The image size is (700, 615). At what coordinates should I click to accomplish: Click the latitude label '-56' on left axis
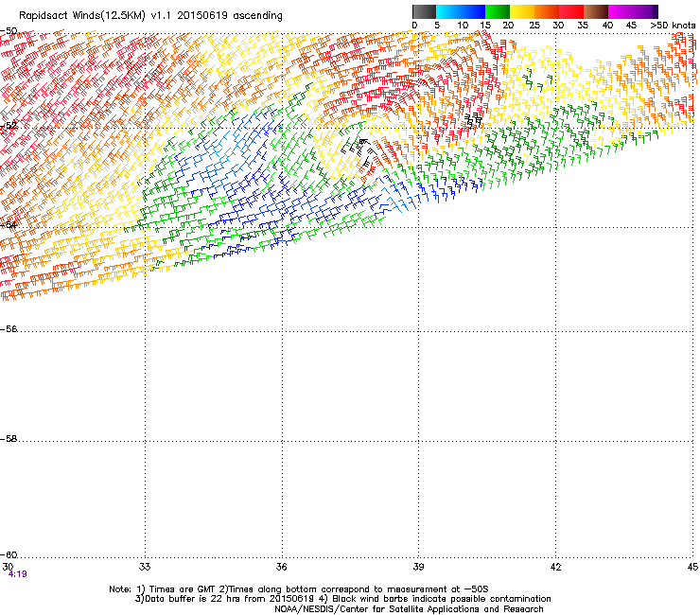click(x=9, y=329)
